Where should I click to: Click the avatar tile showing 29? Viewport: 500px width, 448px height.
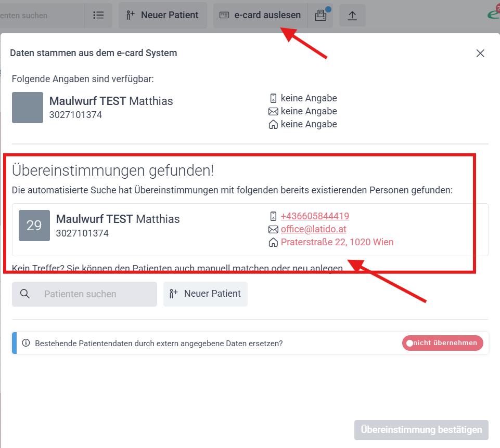(x=34, y=226)
